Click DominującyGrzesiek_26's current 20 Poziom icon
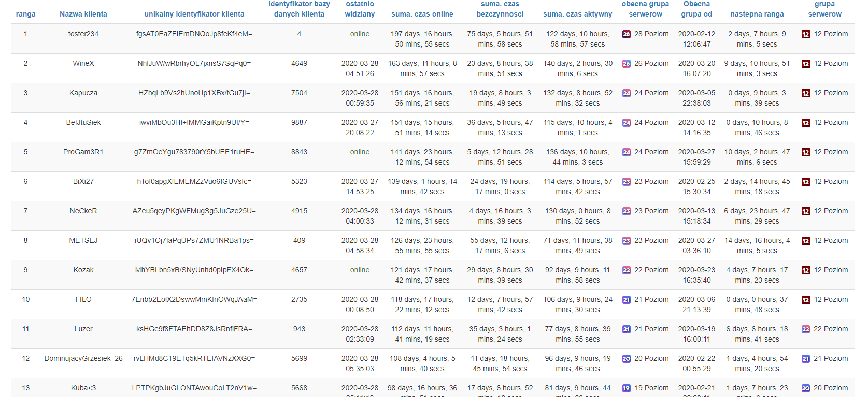The image size is (868, 397). pos(627,359)
